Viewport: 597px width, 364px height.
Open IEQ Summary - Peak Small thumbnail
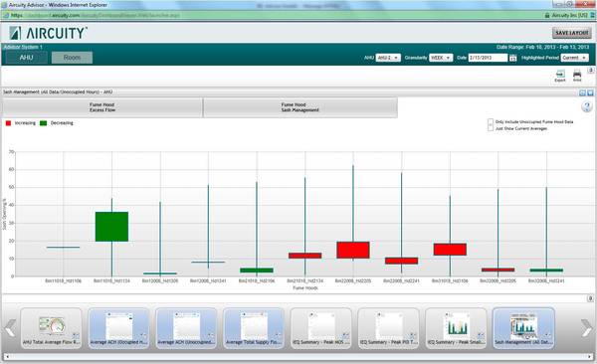[456, 328]
